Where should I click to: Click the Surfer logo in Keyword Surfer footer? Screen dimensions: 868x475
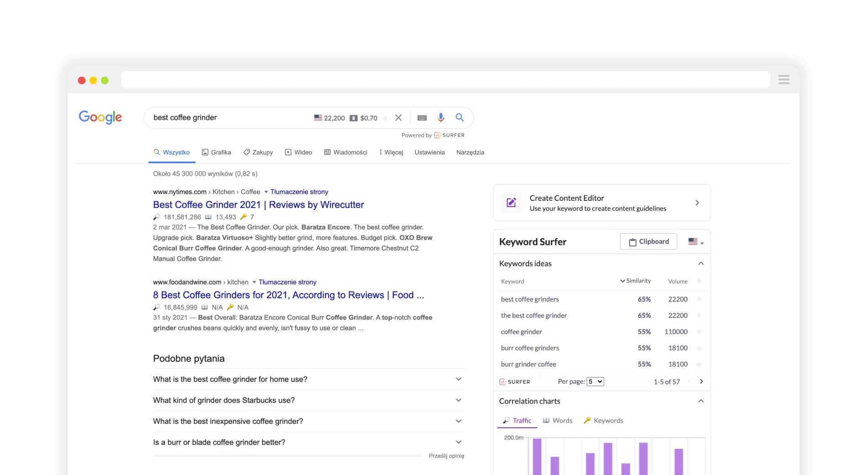click(x=515, y=382)
